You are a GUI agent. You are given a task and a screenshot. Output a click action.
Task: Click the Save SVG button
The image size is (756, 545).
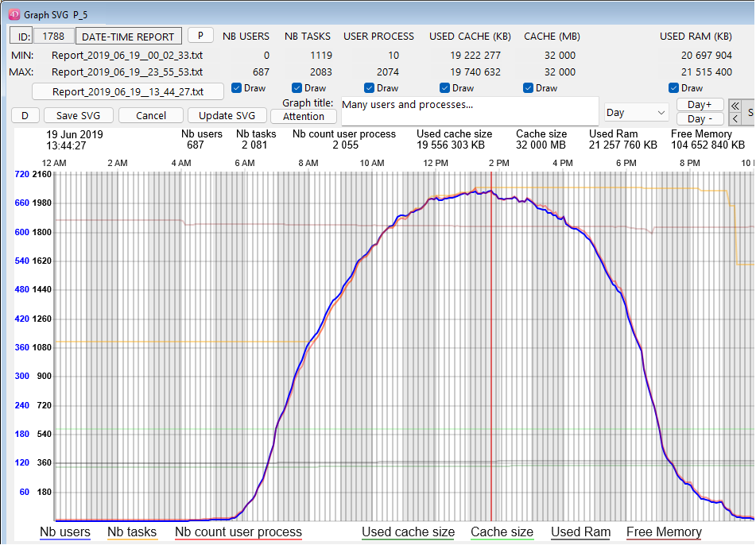(x=78, y=116)
